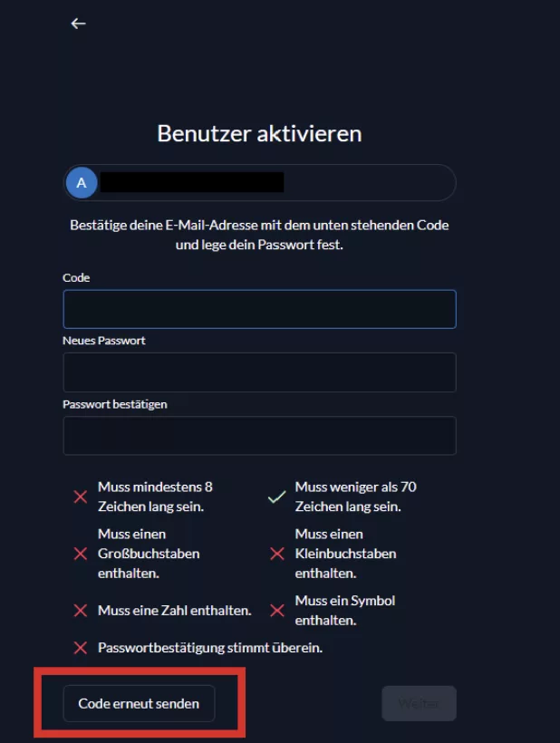Click the "Neues Passwort" label text
Screen dimensions: 560x743
104,341
